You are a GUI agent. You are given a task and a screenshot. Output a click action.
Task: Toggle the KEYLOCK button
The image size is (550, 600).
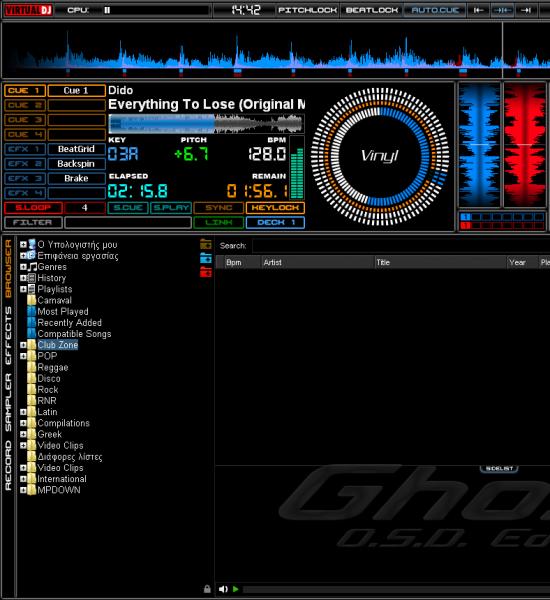[275, 208]
